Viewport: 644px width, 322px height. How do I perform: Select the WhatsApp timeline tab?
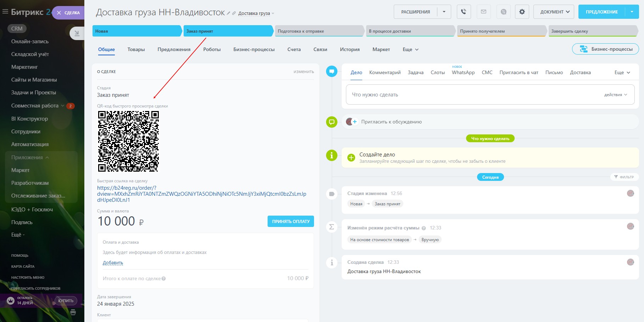463,72
